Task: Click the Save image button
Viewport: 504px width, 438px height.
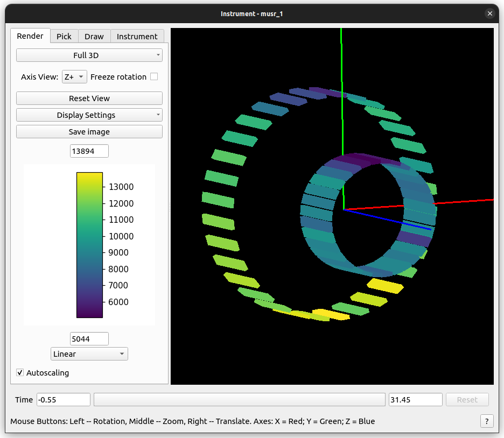Action: click(89, 132)
